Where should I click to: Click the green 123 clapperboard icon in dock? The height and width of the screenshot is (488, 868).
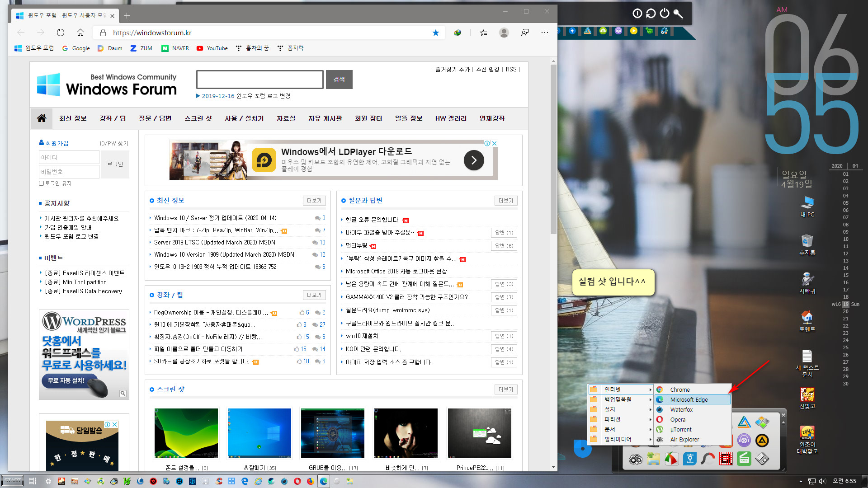(x=744, y=459)
